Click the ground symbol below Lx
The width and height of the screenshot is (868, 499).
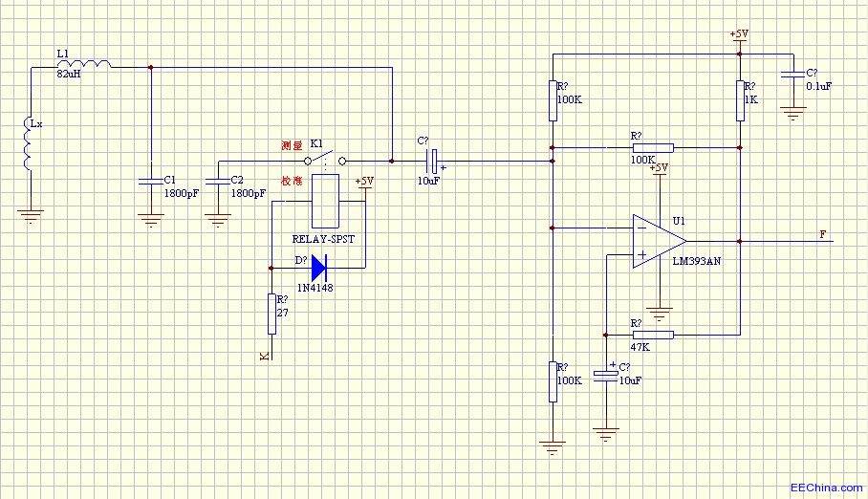[31, 216]
